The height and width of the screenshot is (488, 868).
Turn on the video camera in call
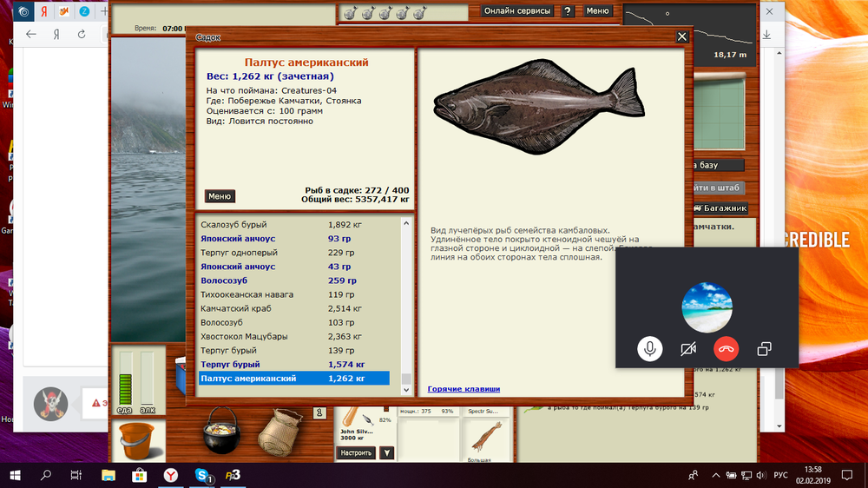pyautogui.click(x=688, y=349)
